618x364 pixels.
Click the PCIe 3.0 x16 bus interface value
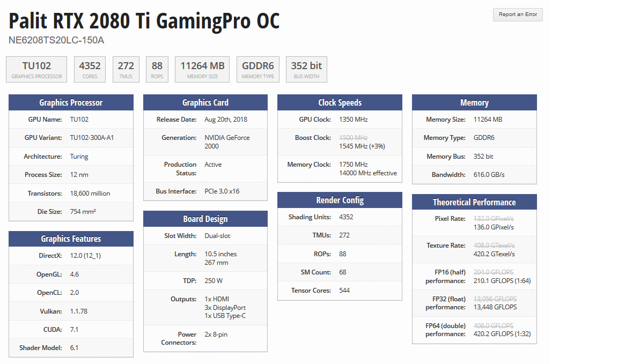tap(222, 191)
